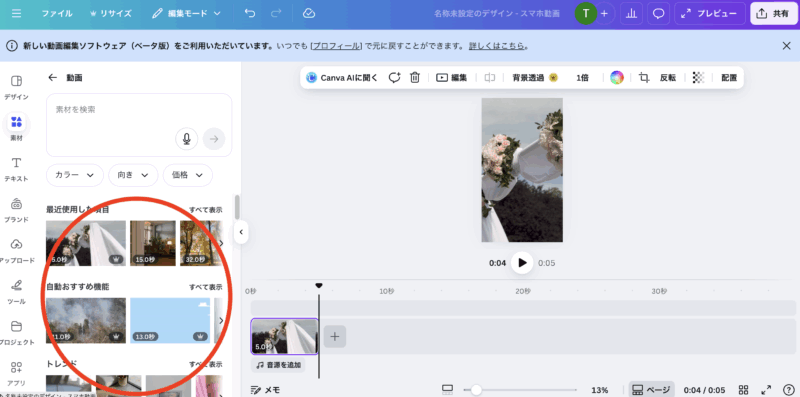Open the 素材 sidebar tab
This screenshot has width=800, height=397.
[16, 128]
